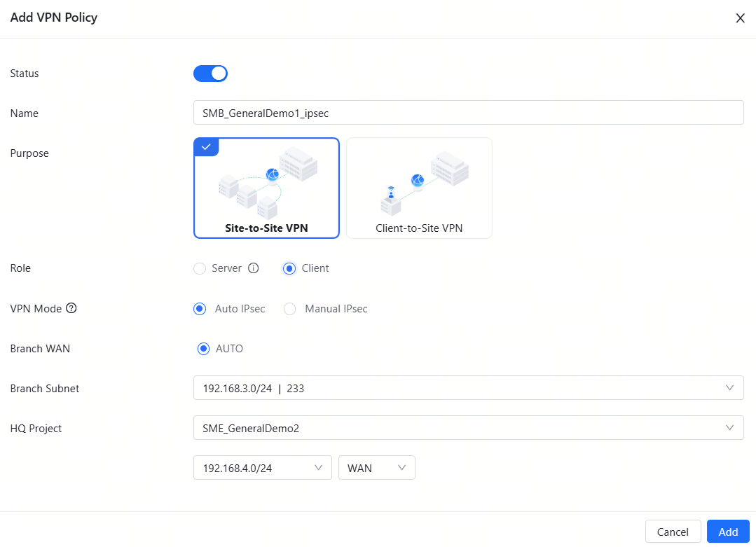Expand the WAN interface dropdown

point(376,468)
